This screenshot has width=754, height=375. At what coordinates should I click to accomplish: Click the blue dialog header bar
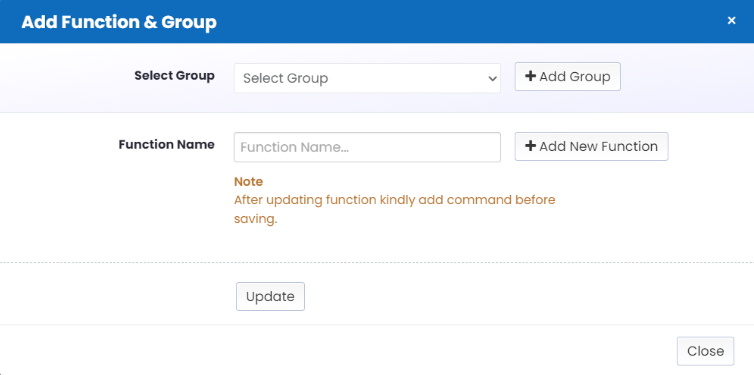[x=377, y=22]
